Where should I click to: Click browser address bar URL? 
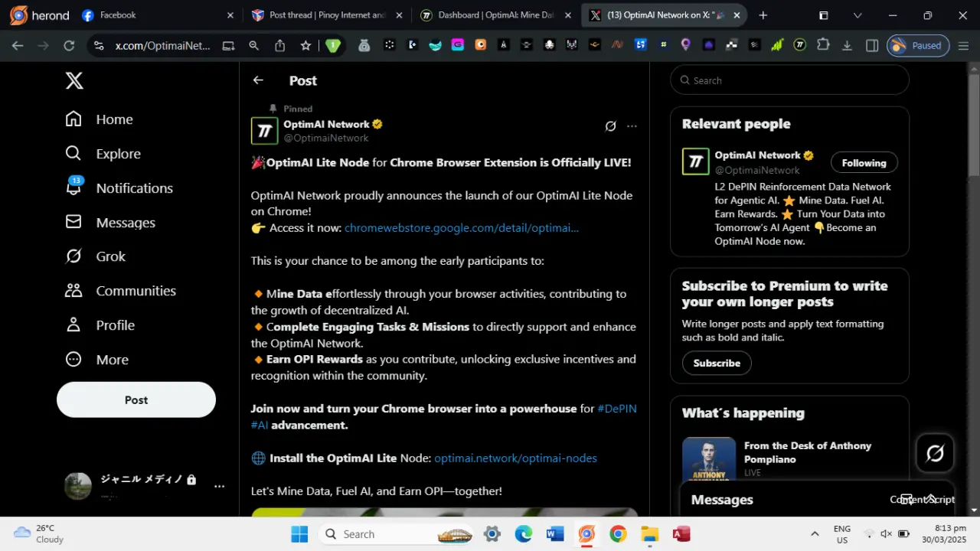pos(162,46)
